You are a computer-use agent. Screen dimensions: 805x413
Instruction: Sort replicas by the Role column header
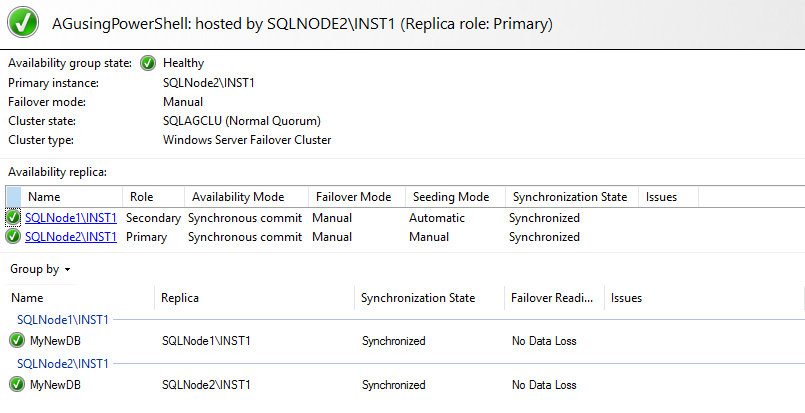140,197
